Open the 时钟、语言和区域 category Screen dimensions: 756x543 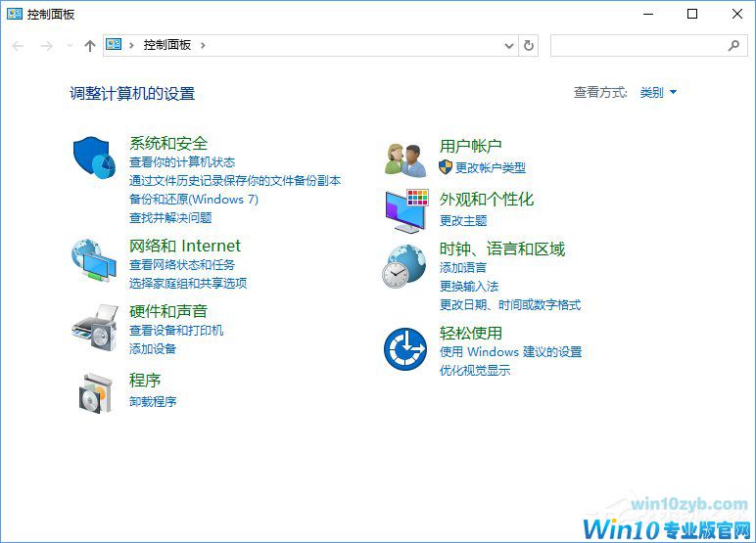click(x=502, y=249)
